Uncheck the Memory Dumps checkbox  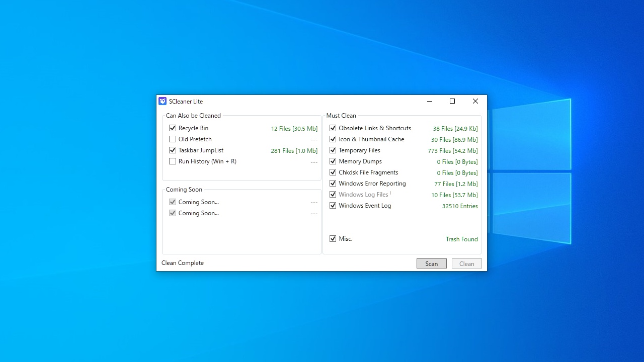tap(333, 161)
